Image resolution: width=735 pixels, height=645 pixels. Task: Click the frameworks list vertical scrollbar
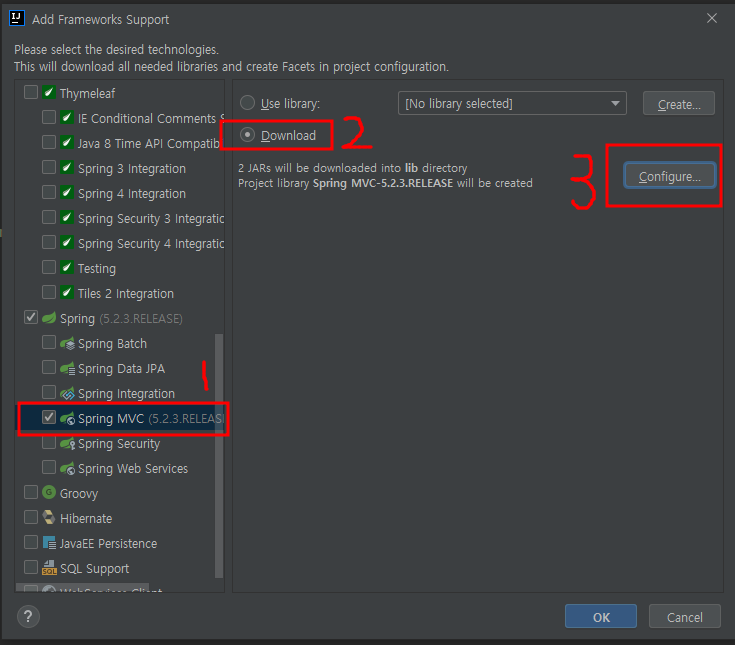point(218,456)
